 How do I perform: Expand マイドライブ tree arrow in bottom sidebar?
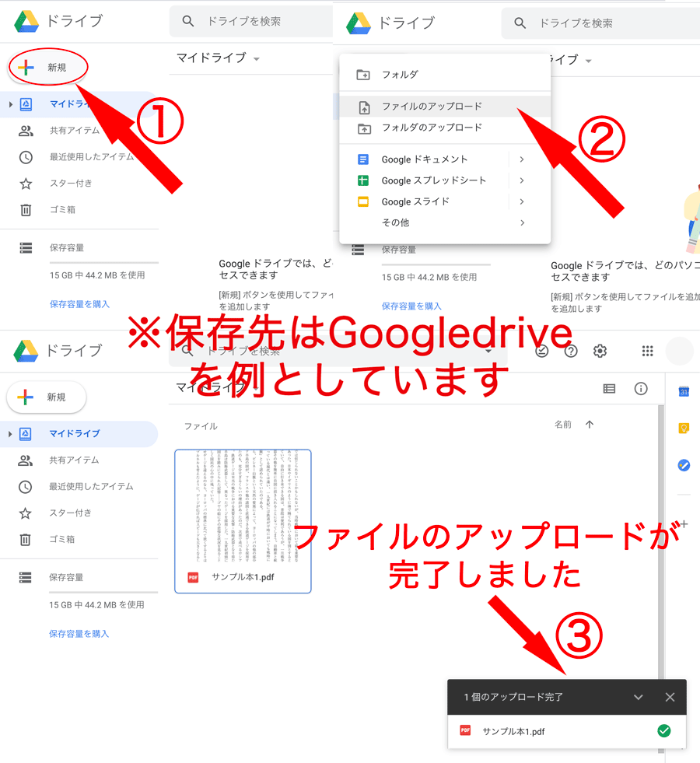pyautogui.click(x=10, y=433)
